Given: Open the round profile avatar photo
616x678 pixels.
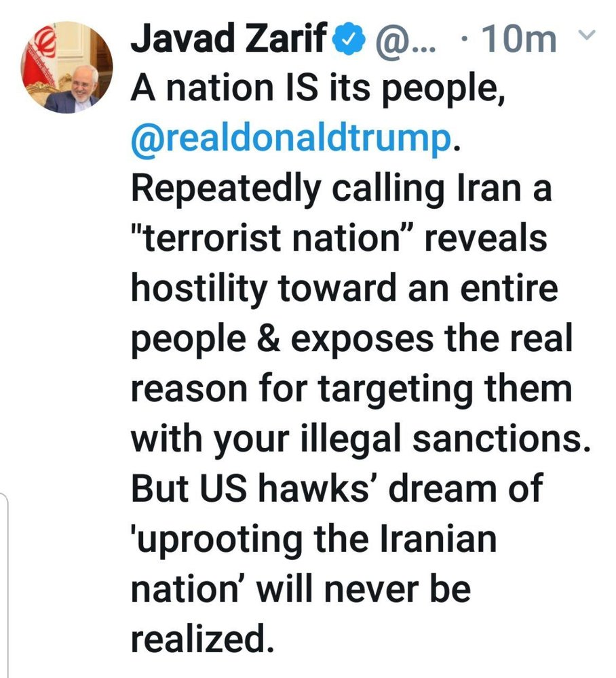Looking at the screenshot, I should click(66, 67).
